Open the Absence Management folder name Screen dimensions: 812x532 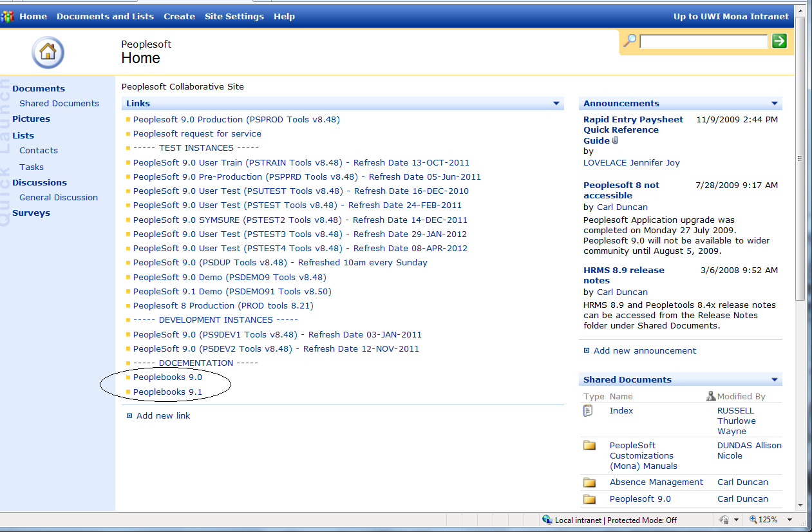[656, 482]
